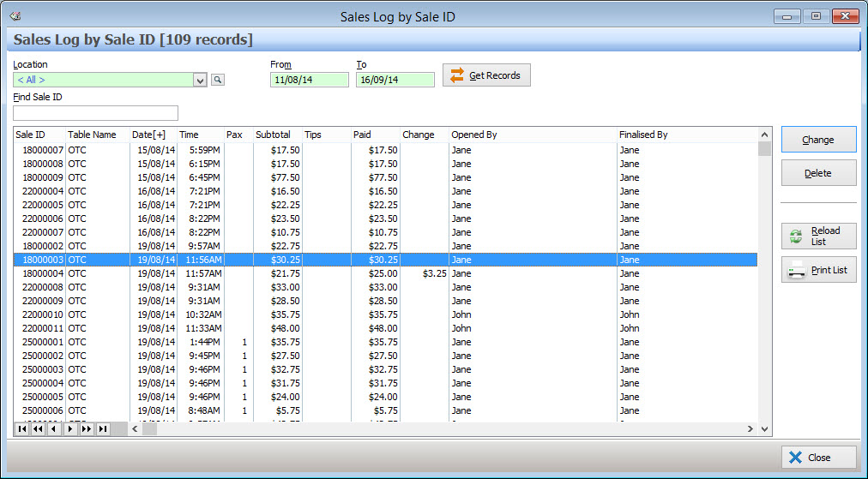The image size is (868, 479).
Task: Click the page-forward double arrow button
Action: tap(87, 428)
